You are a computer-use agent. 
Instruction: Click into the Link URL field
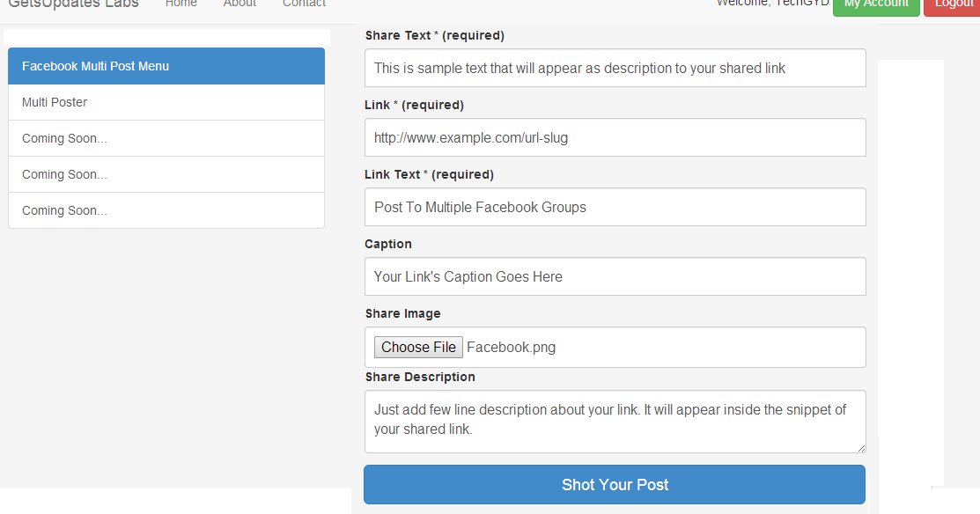click(x=615, y=138)
